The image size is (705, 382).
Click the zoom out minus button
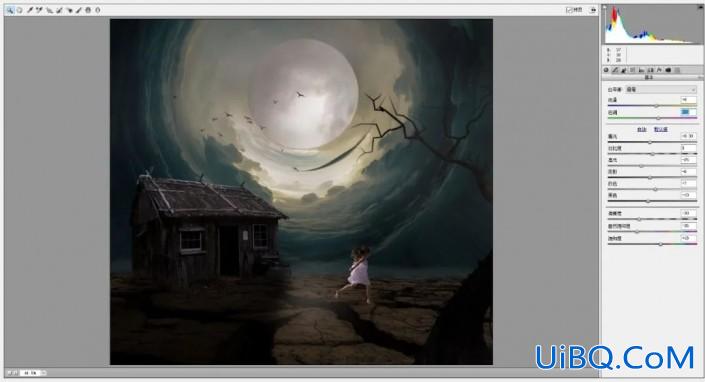(9, 373)
